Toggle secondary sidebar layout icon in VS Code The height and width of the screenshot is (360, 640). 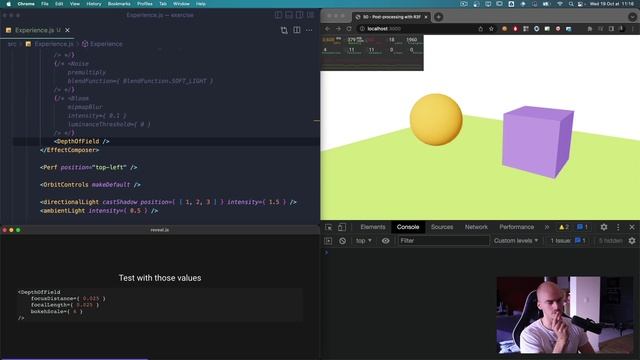pyautogui.click(x=300, y=15)
